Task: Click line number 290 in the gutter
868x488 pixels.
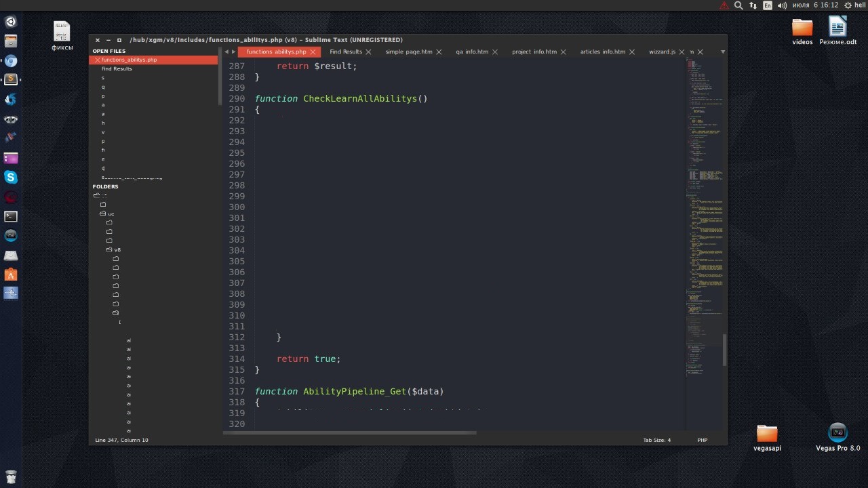Action: click(x=237, y=99)
